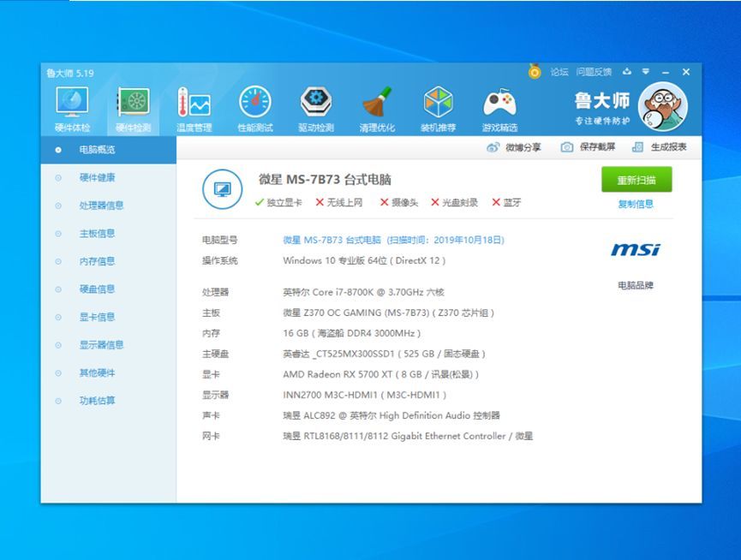Click the gold medal icon in title bar
The image size is (741, 560).
coord(535,71)
